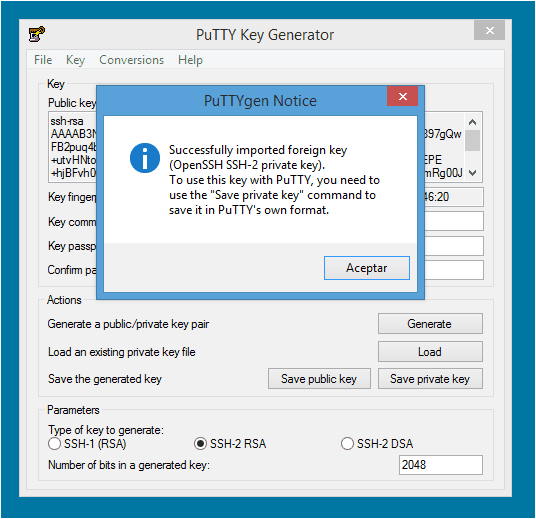Click the Aceptar button
Screen dimensions: 536x519
367,268
